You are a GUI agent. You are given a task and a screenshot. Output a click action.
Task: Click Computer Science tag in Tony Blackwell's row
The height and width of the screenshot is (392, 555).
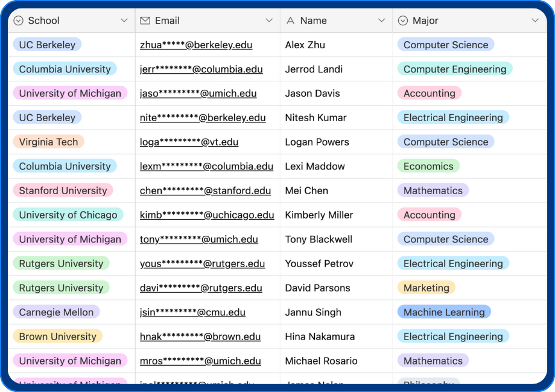pos(446,239)
